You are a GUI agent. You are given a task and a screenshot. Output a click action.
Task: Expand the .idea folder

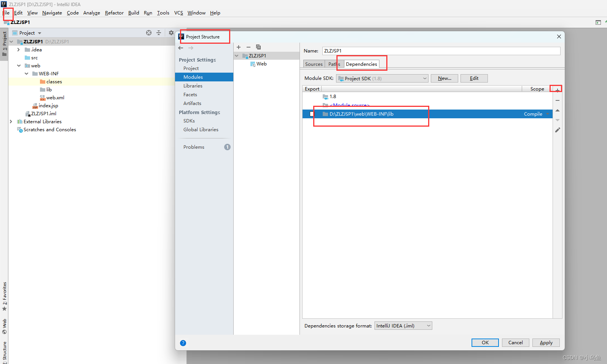coord(19,50)
